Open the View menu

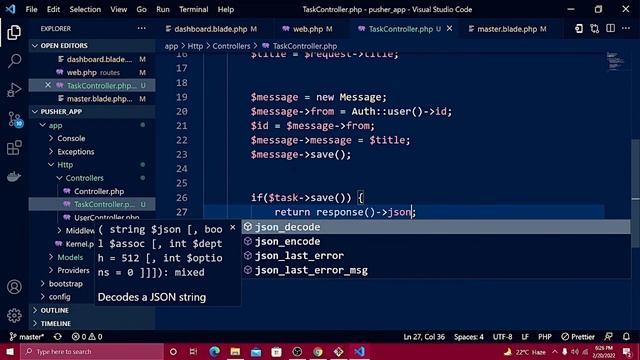coord(118,9)
